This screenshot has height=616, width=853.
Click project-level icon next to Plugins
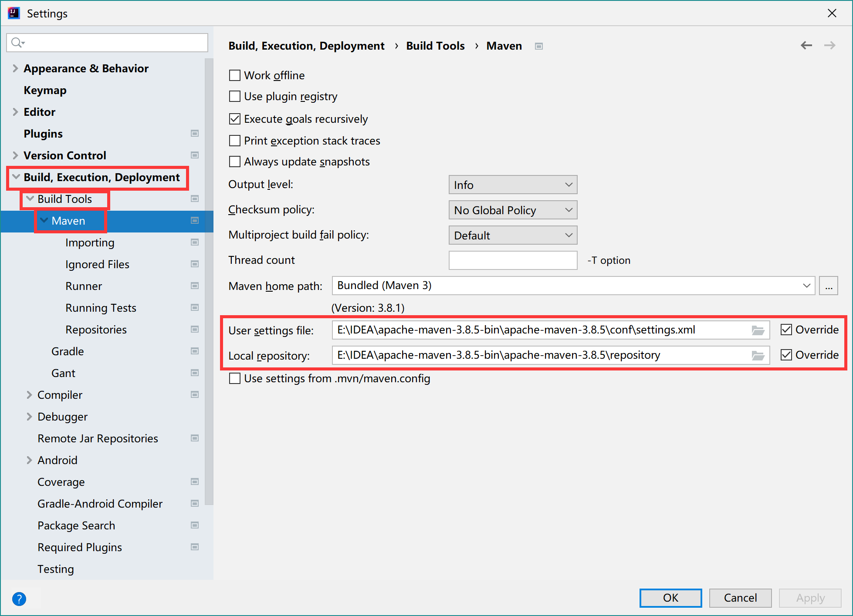point(195,134)
